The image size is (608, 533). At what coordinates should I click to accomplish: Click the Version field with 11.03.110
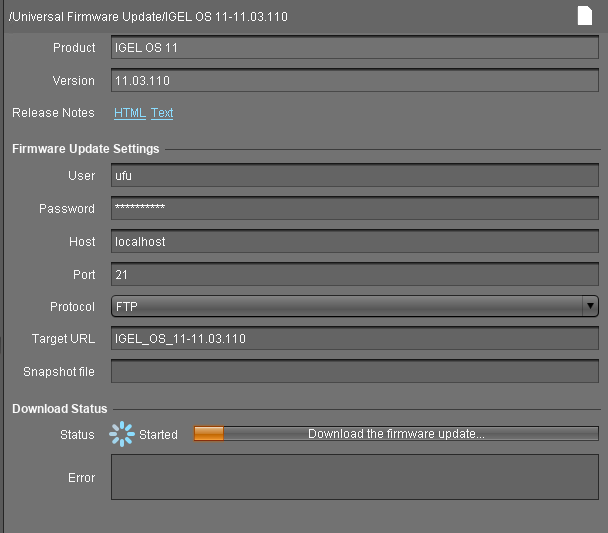354,81
